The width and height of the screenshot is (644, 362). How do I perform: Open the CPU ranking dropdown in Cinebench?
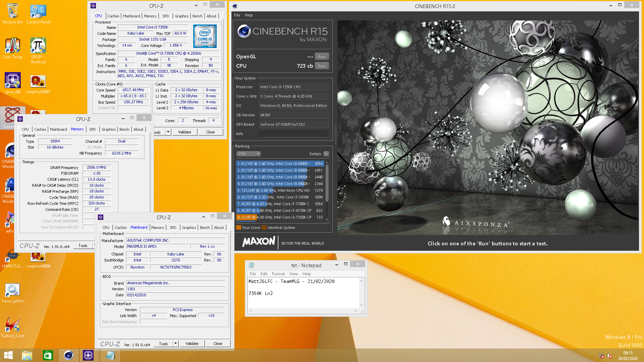[249, 154]
